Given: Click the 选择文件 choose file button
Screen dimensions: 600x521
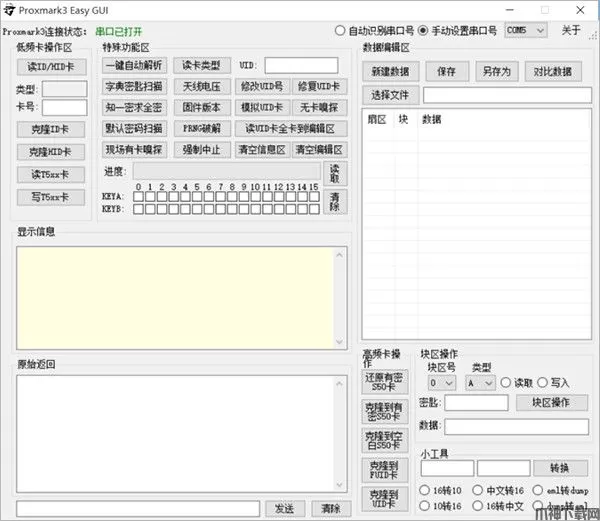Looking at the screenshot, I should 391,95.
